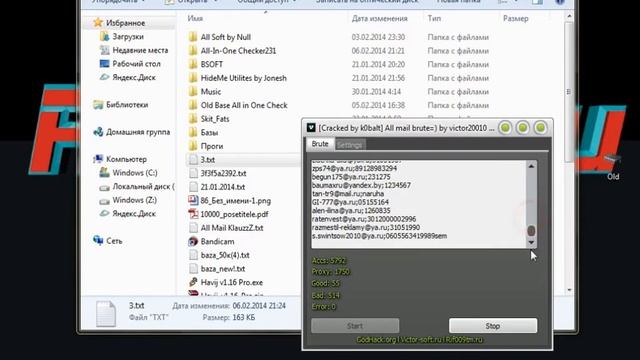The height and width of the screenshot is (360, 640).
Task: Select Библиотеки in the navigation pane
Action: [127, 104]
